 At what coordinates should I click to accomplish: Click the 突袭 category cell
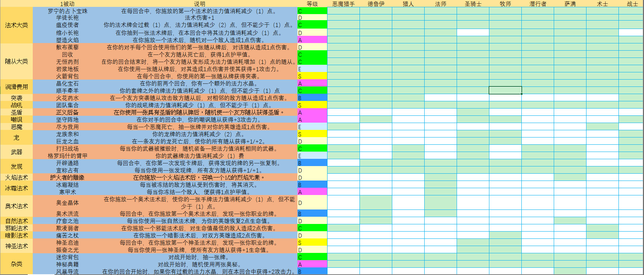coord(17,98)
